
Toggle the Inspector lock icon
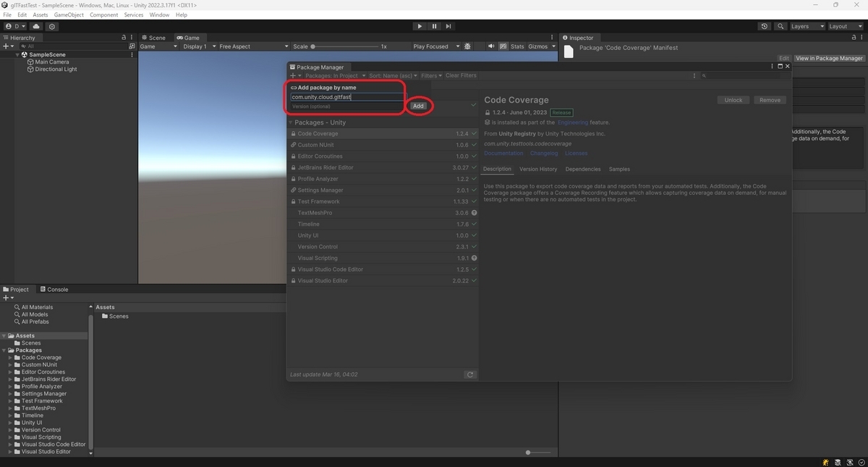(x=855, y=38)
